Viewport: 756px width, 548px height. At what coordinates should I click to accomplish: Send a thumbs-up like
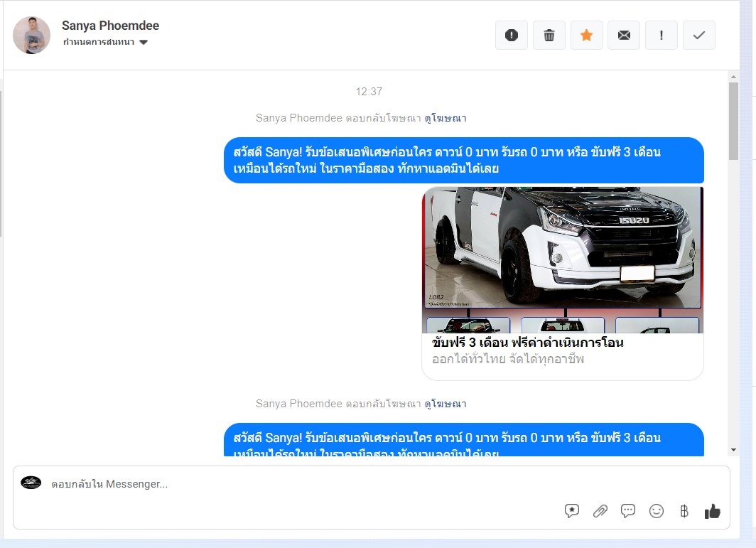(712, 511)
